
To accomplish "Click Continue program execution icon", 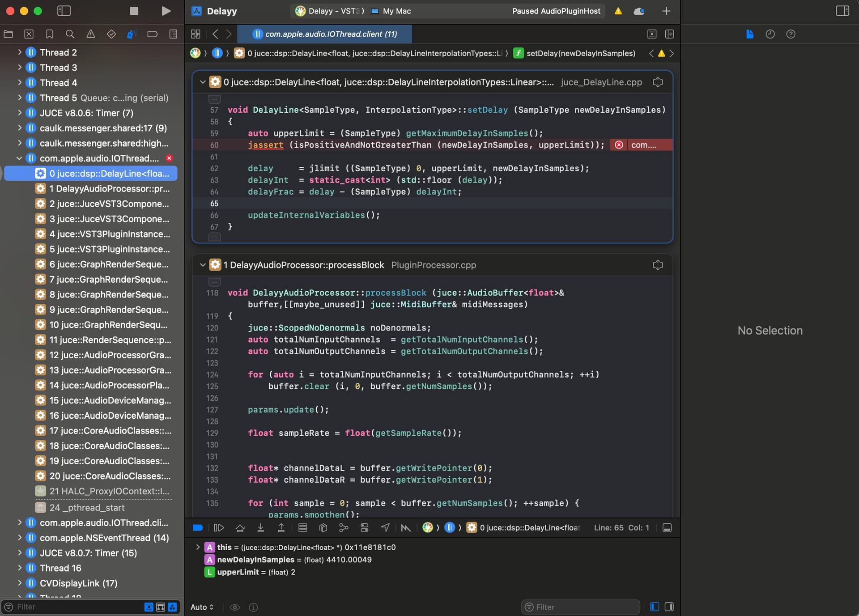I will click(x=219, y=528).
